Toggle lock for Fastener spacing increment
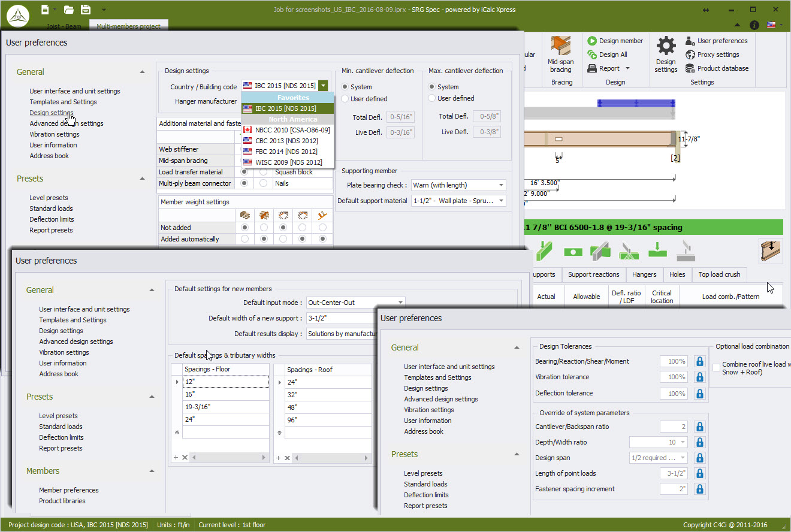Viewport: 791px width, 532px height. point(699,489)
